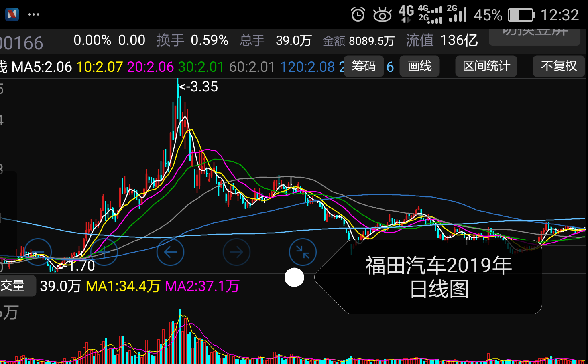
Task: Tap the 切换竖屏 portrait switch button
Action: tap(535, 37)
